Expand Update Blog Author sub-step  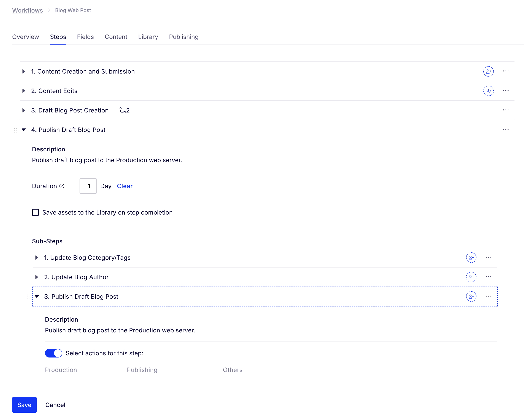[37, 277]
